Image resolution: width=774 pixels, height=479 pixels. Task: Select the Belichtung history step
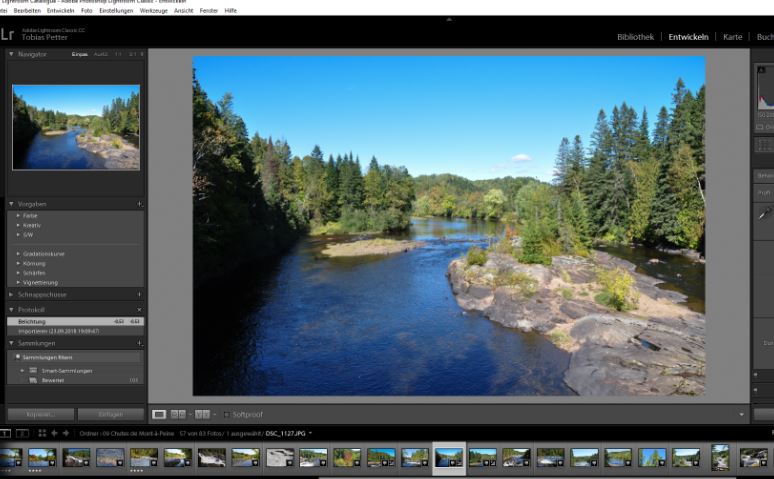[x=76, y=321]
